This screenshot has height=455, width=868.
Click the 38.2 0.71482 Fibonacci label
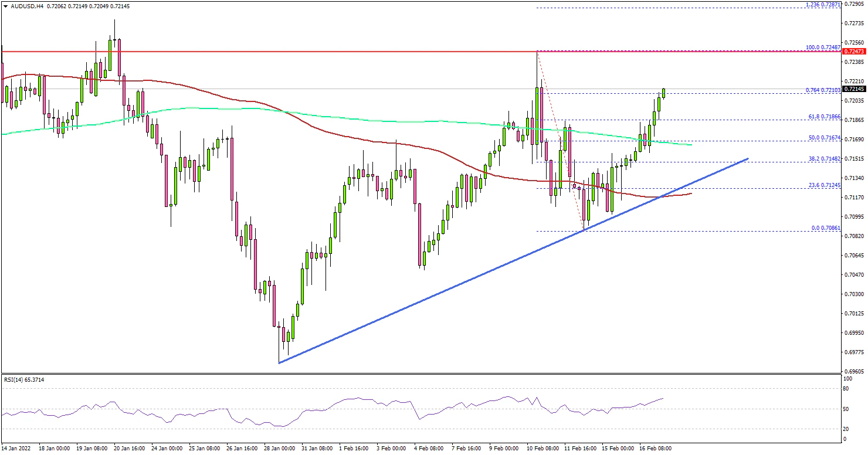[x=823, y=158]
